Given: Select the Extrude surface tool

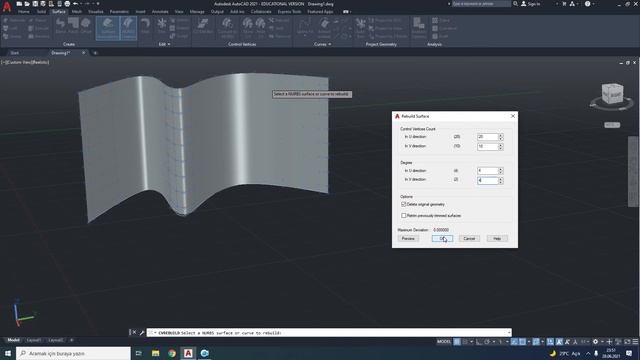Looking at the screenshot, I should tap(39, 28).
